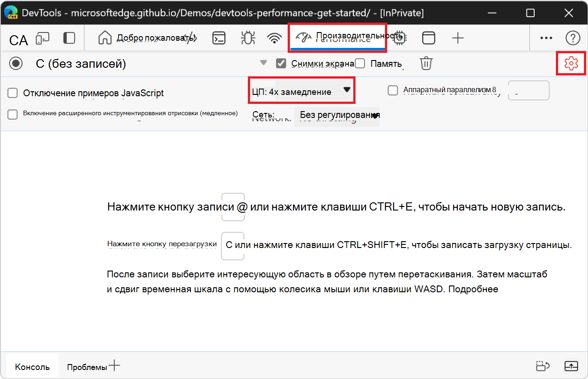Check Включение расширенного инструментирования отрисовки
The image size is (588, 379).
(12, 114)
